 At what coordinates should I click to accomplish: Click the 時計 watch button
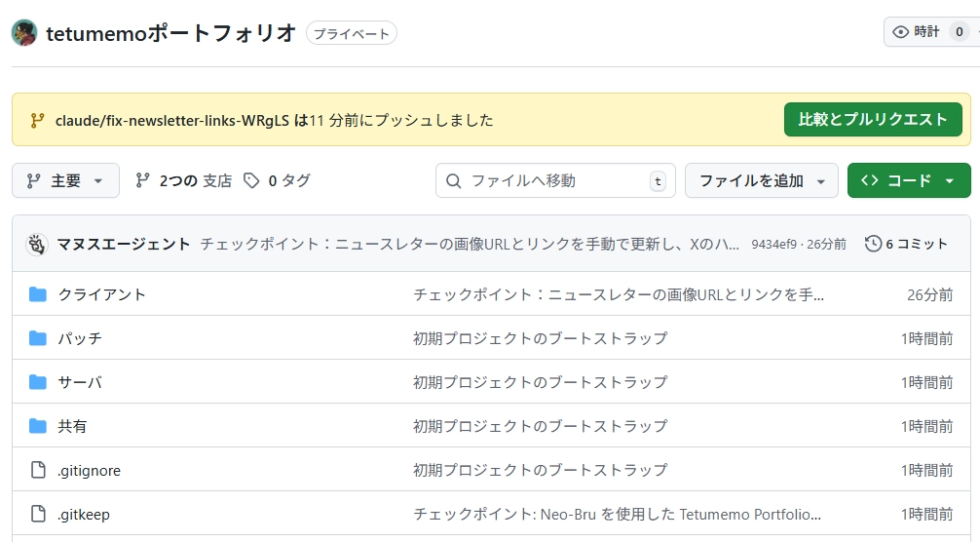tap(931, 32)
